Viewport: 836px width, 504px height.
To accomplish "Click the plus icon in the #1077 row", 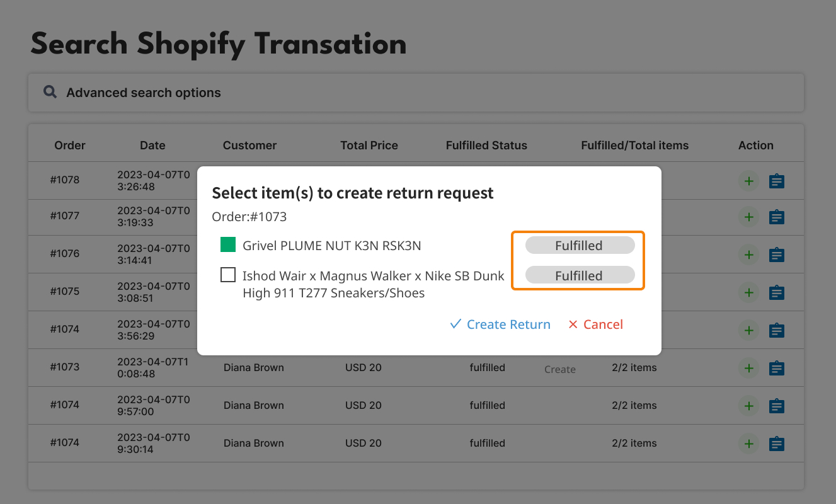I will coord(748,217).
